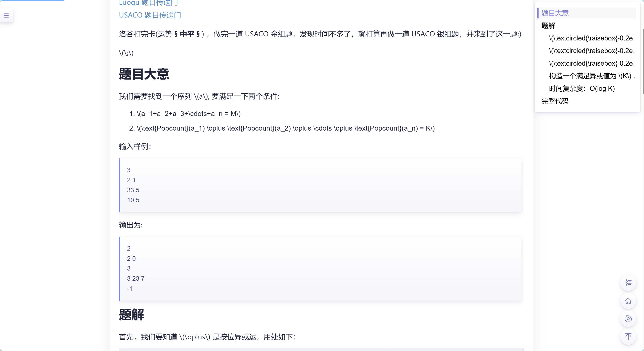Click the right page scrollbar
Screen dimensions: 644x351
(x=642, y=50)
